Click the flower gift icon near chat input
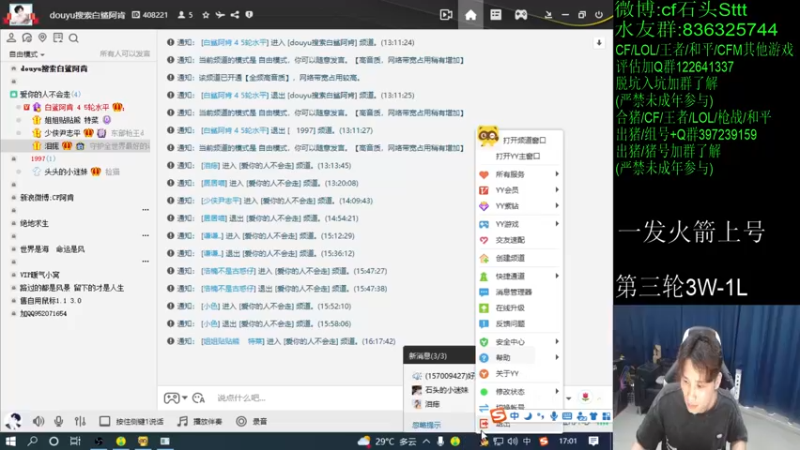 point(585,397)
